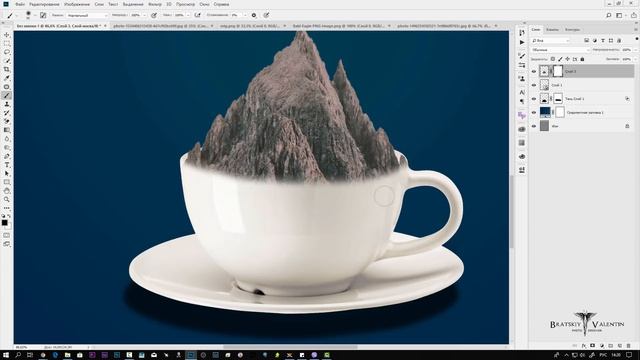Toggle pressure for opacity icon
This screenshot has height=360, width=640.
[154, 15]
